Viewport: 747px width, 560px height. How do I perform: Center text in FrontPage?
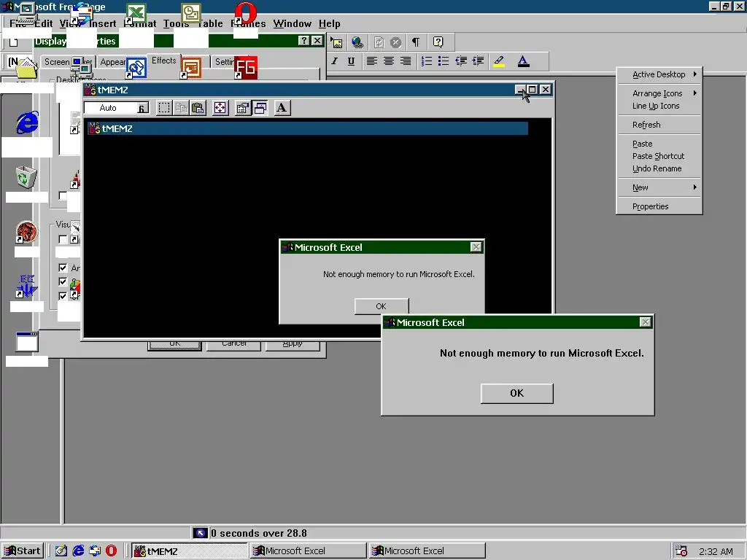point(389,61)
